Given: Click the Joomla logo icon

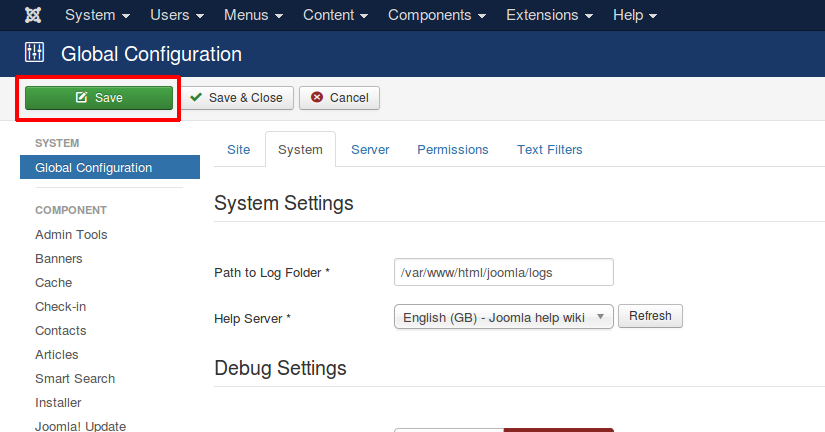Looking at the screenshot, I should click(x=33, y=16).
